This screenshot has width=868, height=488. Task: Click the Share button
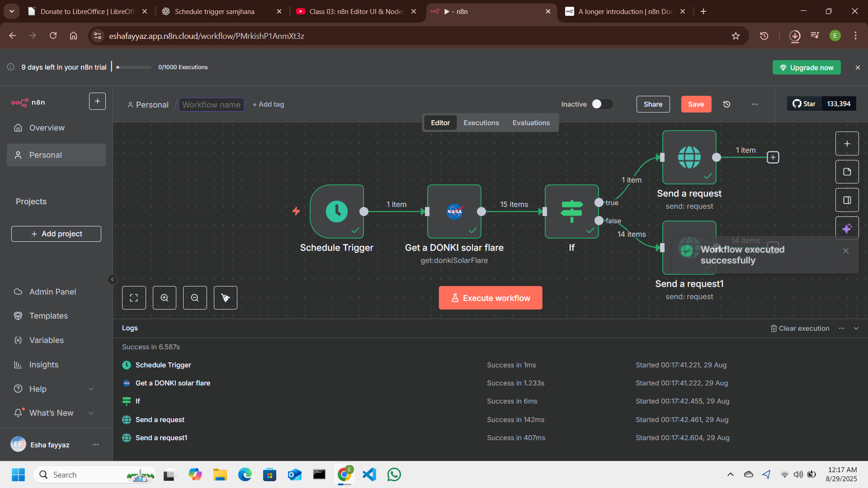click(x=653, y=104)
